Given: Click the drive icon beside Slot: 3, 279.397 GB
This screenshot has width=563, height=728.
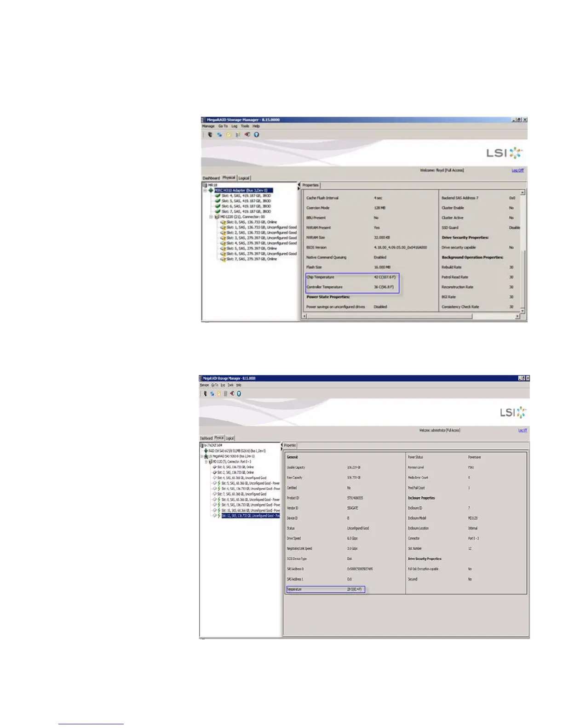Looking at the screenshot, I should 223,238.
